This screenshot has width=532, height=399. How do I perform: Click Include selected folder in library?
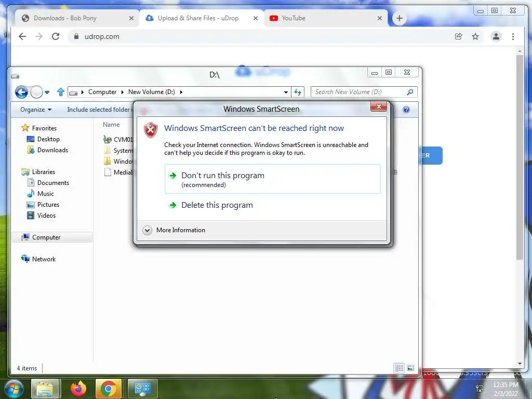(x=100, y=110)
